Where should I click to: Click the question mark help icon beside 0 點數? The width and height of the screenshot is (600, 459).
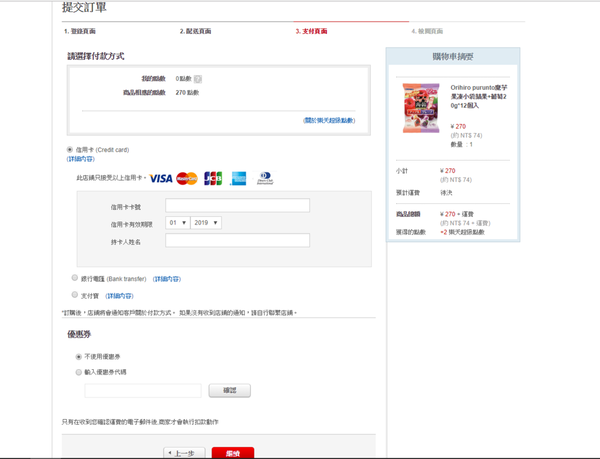tap(198, 78)
